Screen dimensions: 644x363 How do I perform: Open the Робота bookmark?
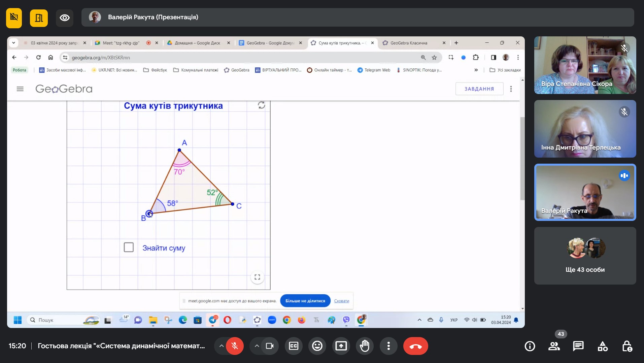19,70
